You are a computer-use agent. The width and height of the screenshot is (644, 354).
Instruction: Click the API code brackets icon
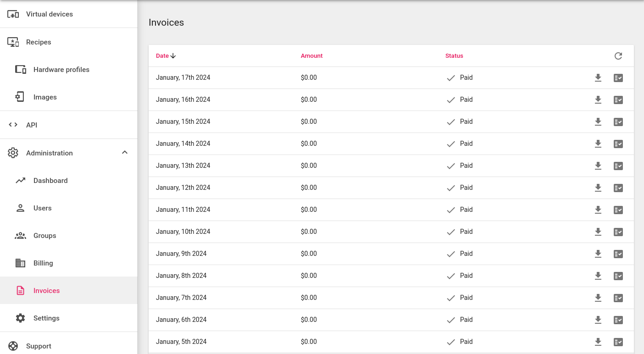(x=12, y=124)
